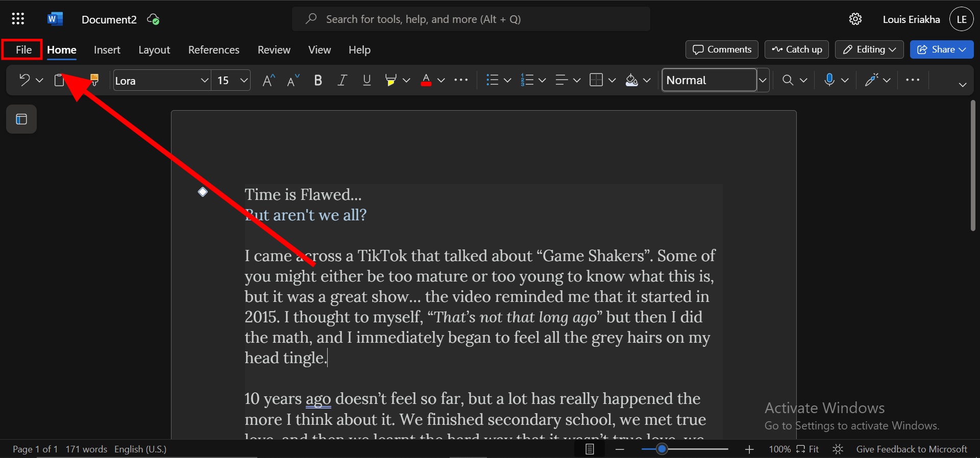Click the zoom slider handle

tap(662, 449)
